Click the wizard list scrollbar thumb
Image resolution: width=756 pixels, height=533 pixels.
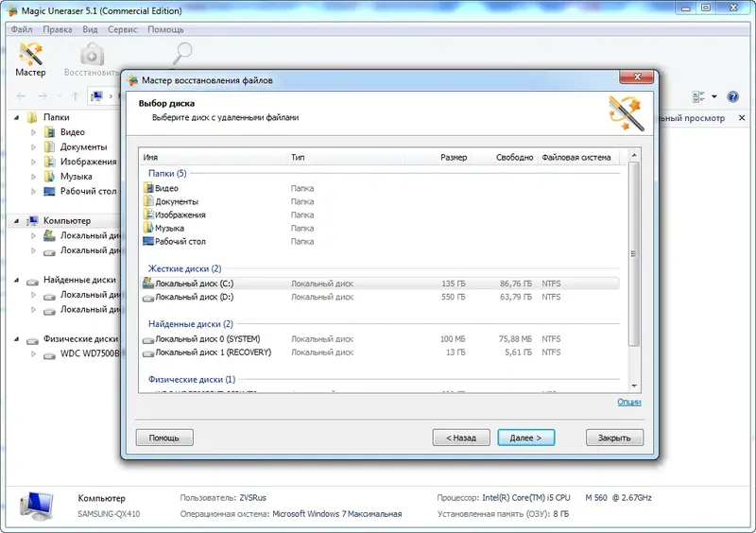pos(634,253)
